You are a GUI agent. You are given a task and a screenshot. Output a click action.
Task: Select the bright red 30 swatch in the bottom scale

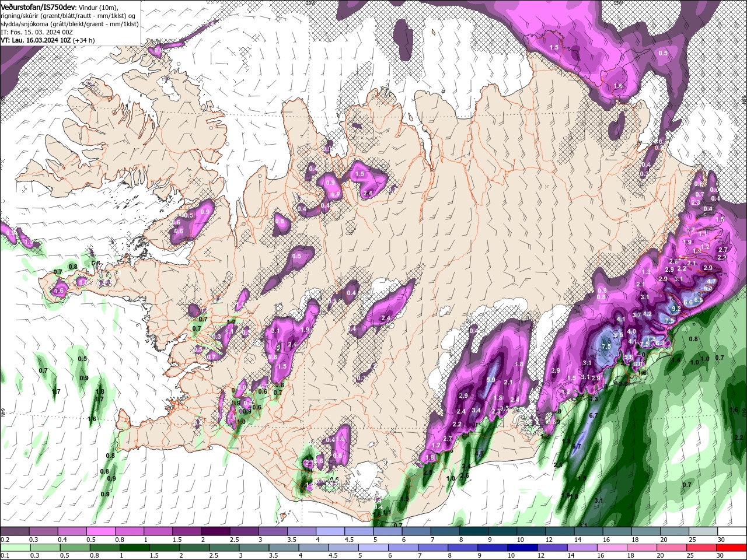(731, 548)
